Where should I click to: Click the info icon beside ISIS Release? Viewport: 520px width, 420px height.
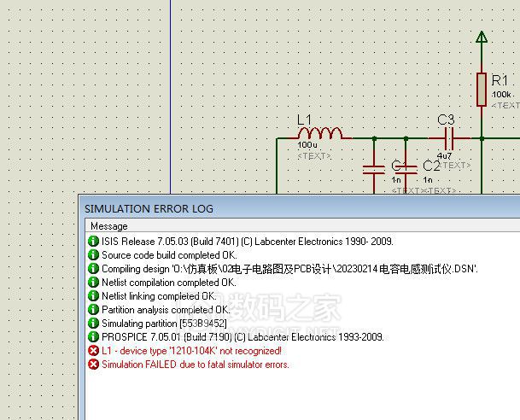(x=94, y=242)
